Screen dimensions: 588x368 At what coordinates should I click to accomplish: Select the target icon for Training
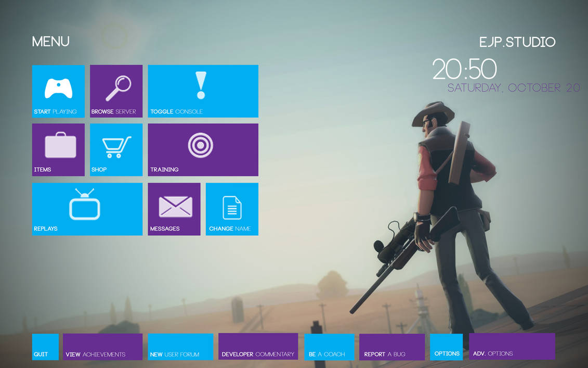(x=201, y=145)
